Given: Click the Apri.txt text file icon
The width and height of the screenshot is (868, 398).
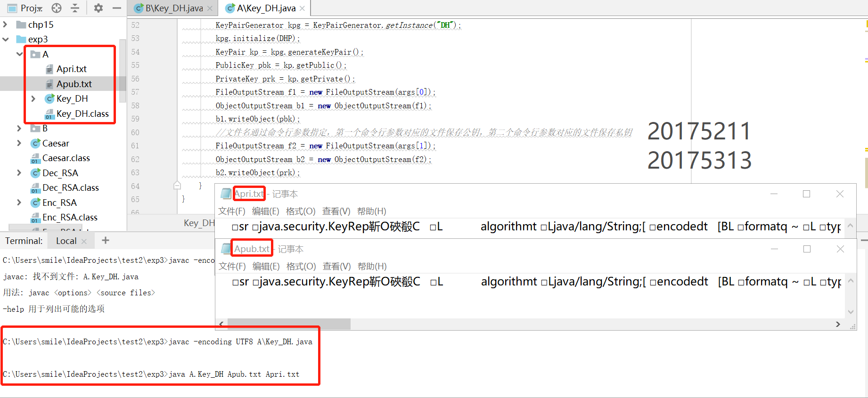Looking at the screenshot, I should tap(49, 69).
